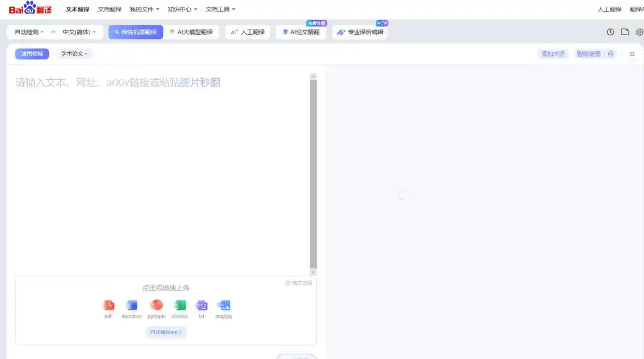Click the 智能增强 target icon

pyautogui.click(x=611, y=54)
